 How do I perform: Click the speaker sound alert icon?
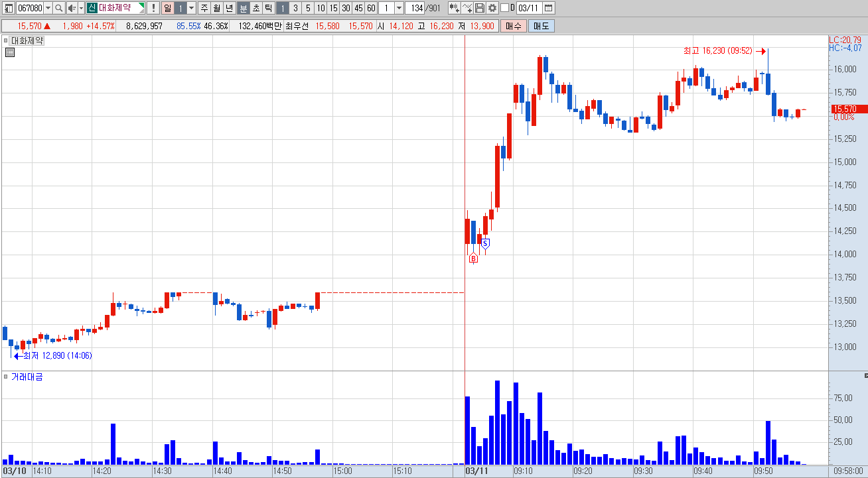click(x=72, y=8)
